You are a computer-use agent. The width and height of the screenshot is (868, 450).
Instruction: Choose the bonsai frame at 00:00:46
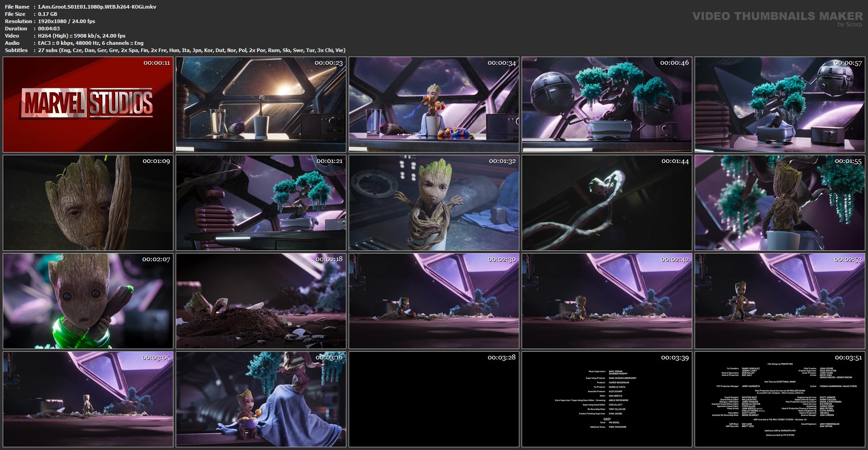pos(607,105)
